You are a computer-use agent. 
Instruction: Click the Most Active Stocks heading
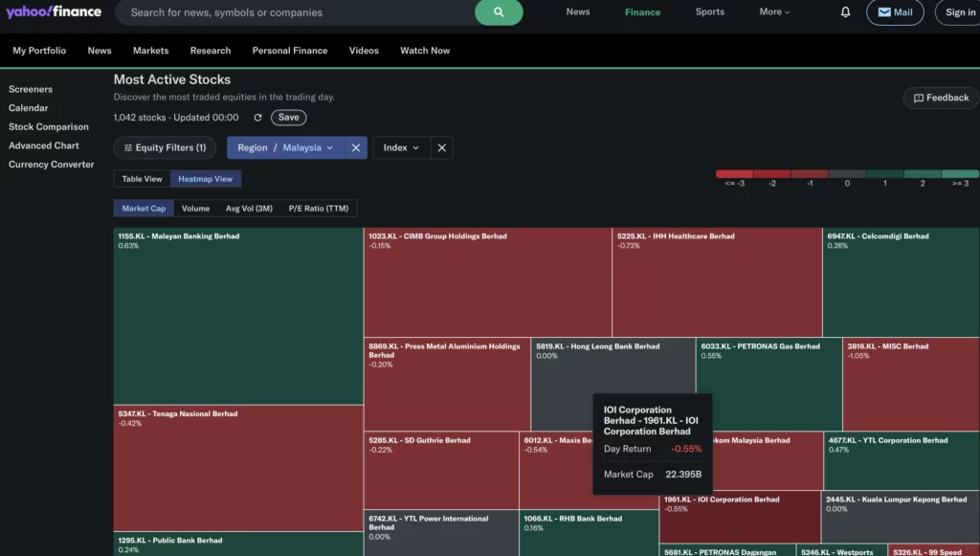tap(172, 79)
